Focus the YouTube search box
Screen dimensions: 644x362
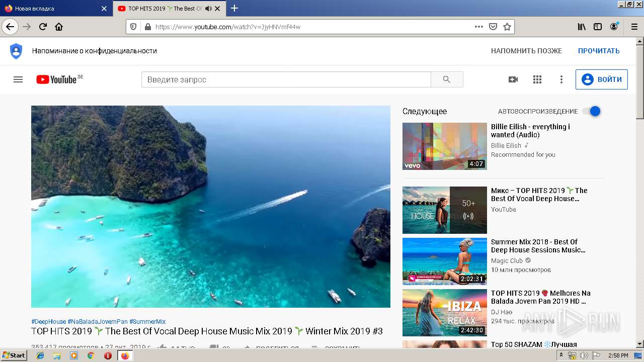tap(286, 79)
